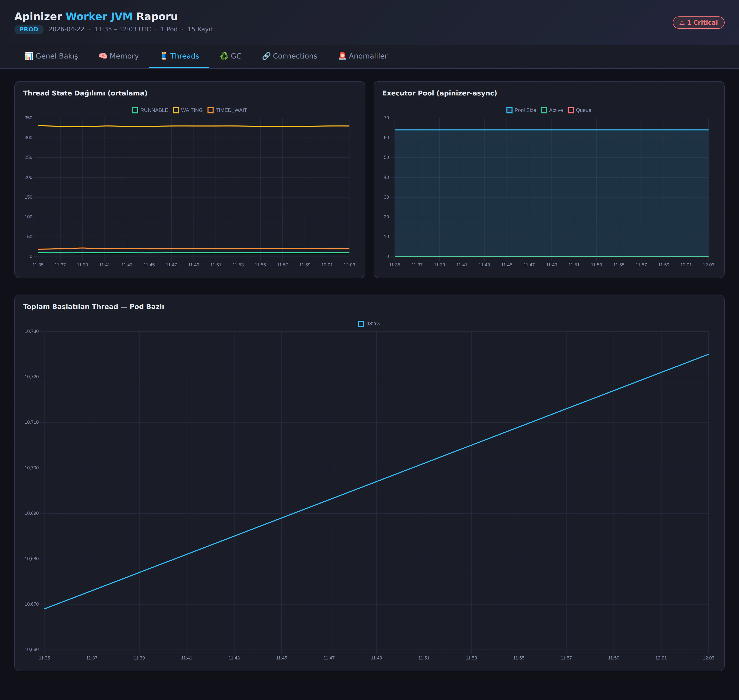739x700 pixels.
Task: Open the Anomaliler tab
Action: pyautogui.click(x=363, y=56)
